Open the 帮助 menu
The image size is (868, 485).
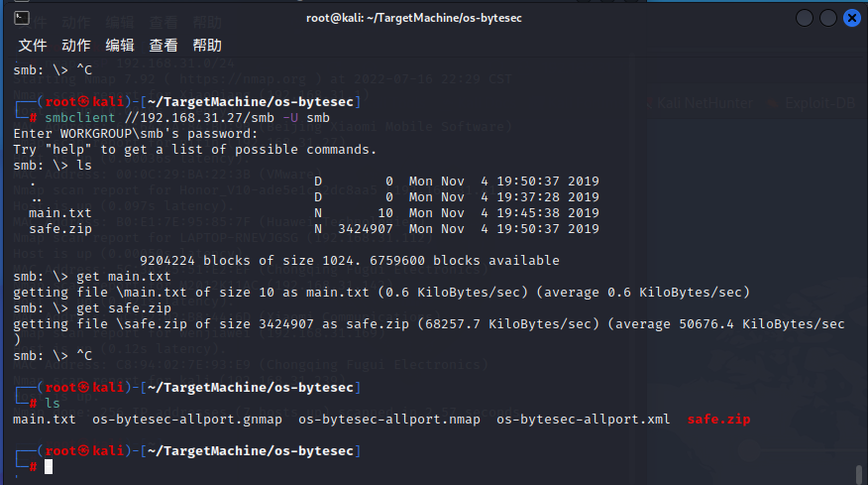click(x=207, y=46)
